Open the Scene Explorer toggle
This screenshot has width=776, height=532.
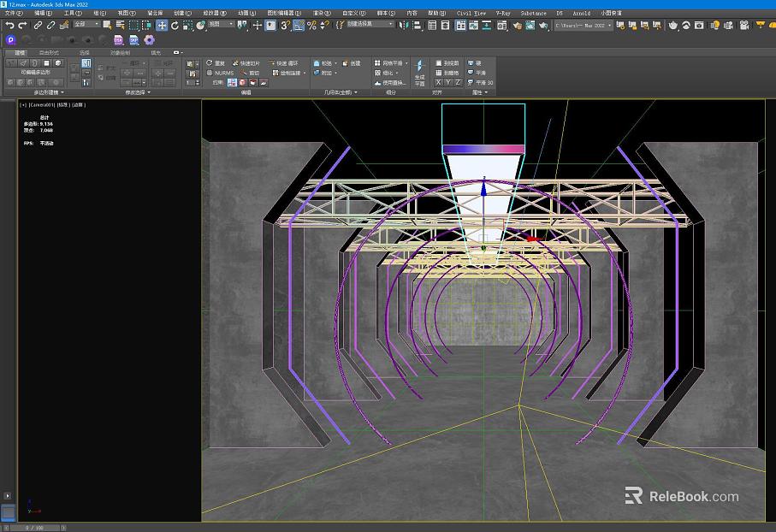[432, 26]
